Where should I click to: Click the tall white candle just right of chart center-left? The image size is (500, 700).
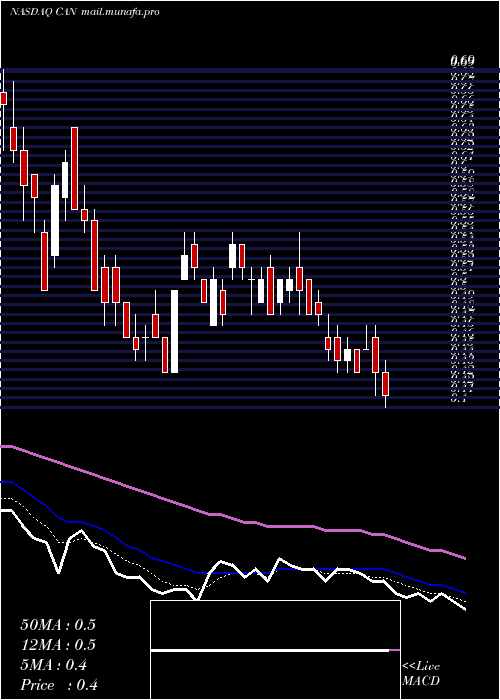click(x=175, y=331)
